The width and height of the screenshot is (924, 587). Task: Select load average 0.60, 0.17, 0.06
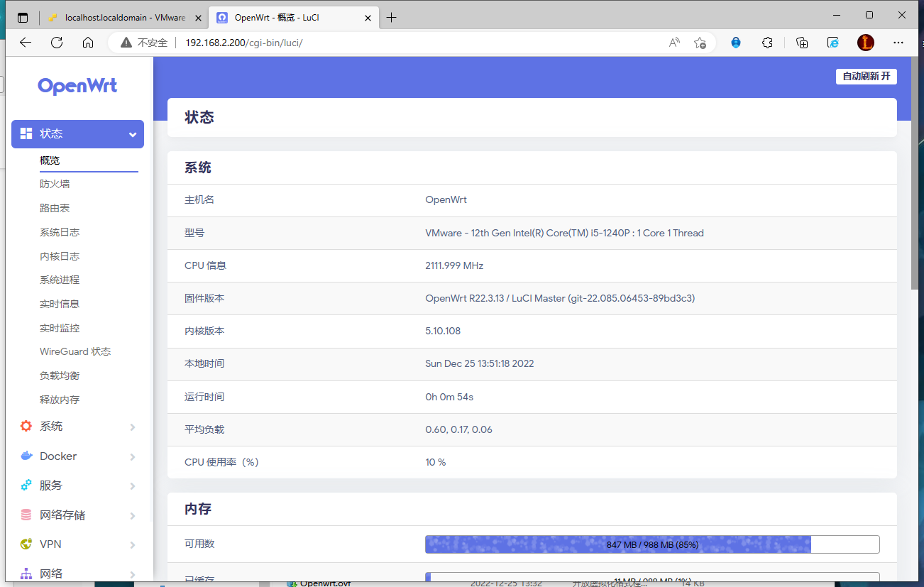click(458, 429)
